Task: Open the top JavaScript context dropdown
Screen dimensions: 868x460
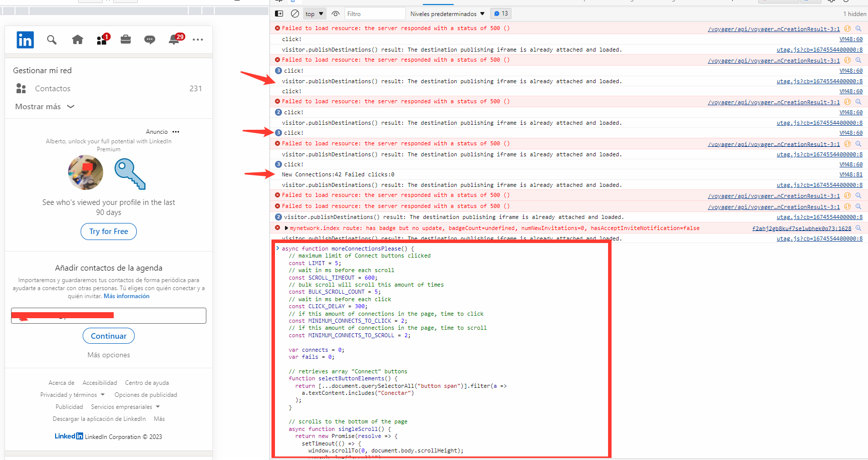Action: 315,14
